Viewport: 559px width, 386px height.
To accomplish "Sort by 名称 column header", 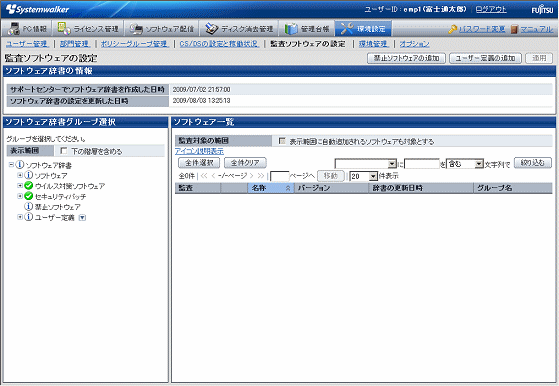I will (x=271, y=188).
